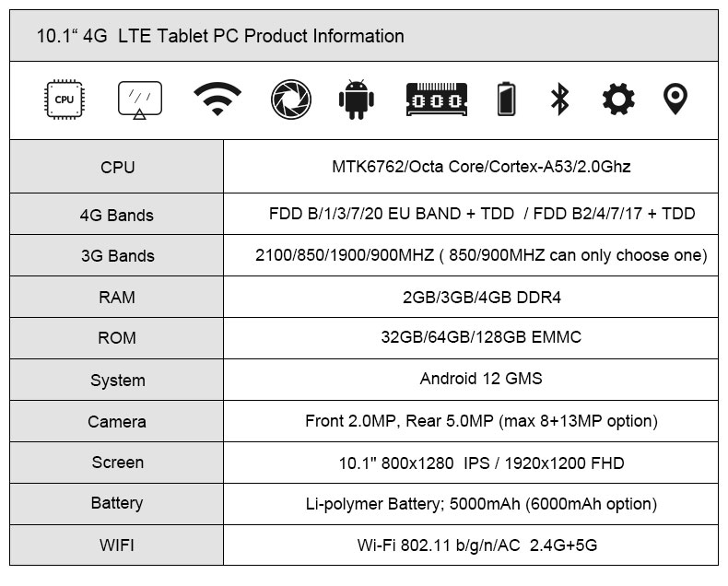Click the settings gear icon
This screenshot has width=728, height=586.
click(618, 99)
